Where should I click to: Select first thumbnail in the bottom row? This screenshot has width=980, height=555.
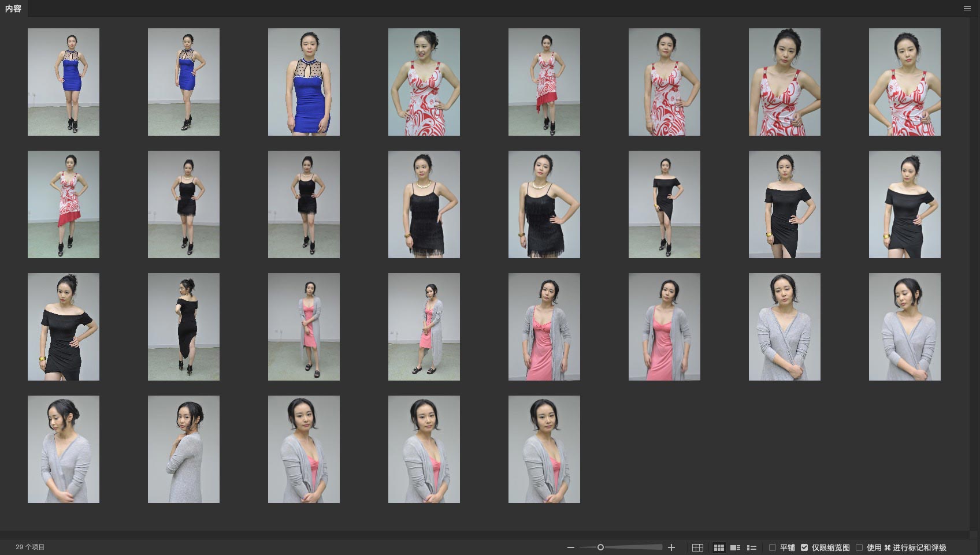(x=64, y=449)
